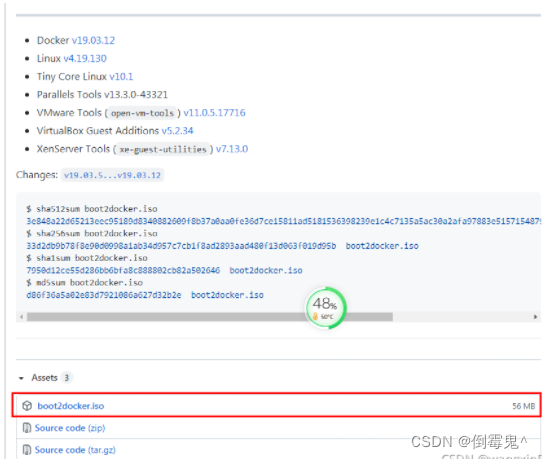This screenshot has height=459, width=542.
Task: Collapse the Assets section triangle
Action: coord(21,378)
